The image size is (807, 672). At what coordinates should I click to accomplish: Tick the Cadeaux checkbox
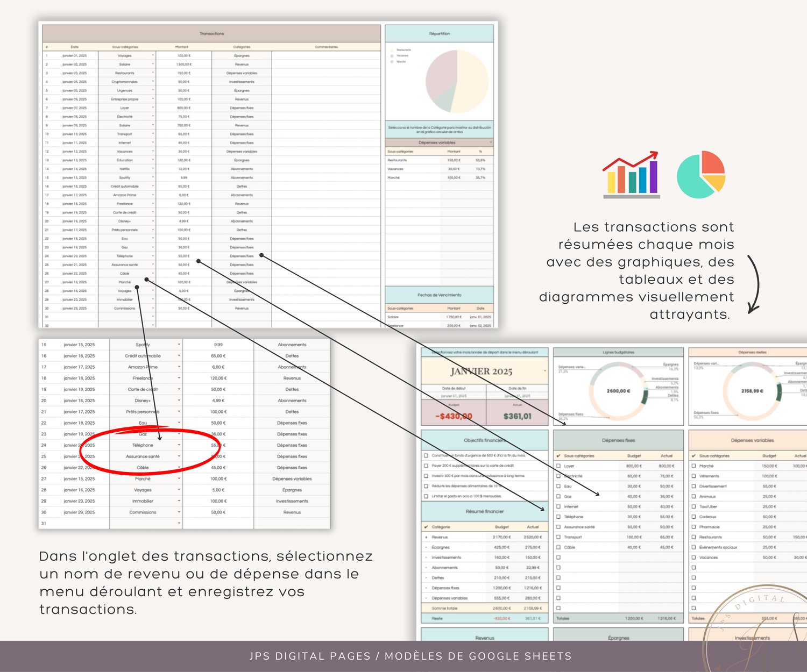[x=694, y=517]
